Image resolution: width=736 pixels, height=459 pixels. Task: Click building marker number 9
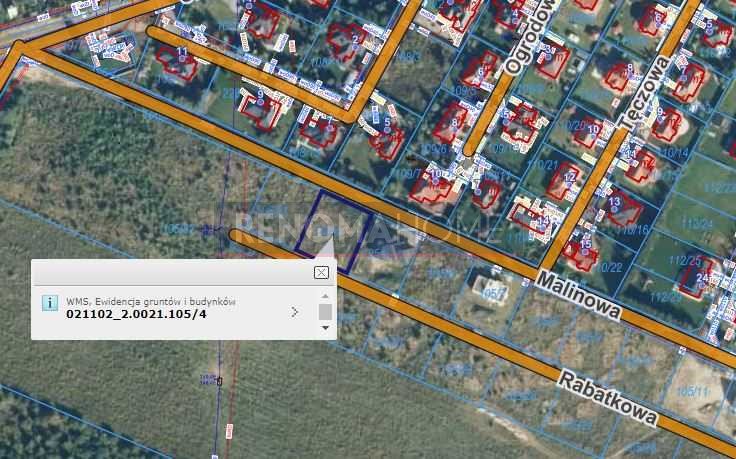pos(260,95)
